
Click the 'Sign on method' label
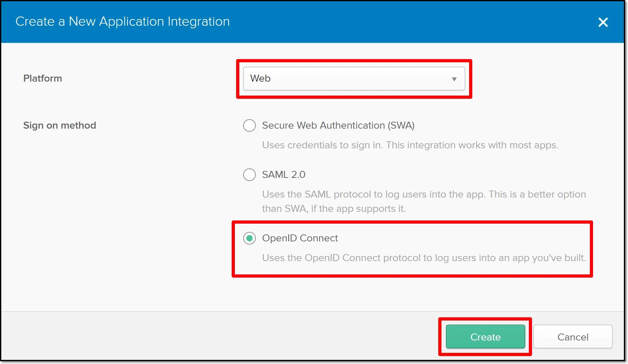pos(59,125)
